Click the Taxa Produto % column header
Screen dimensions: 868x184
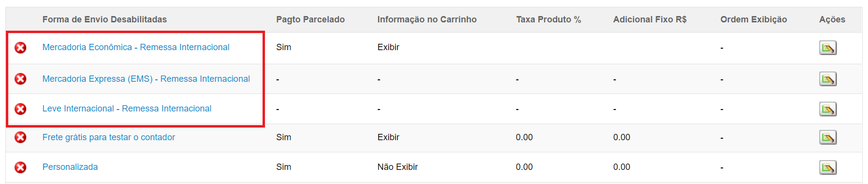pos(548,19)
